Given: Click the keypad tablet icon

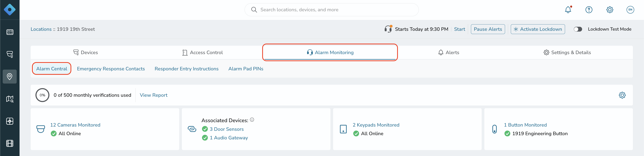Looking at the screenshot, I should [x=343, y=129].
